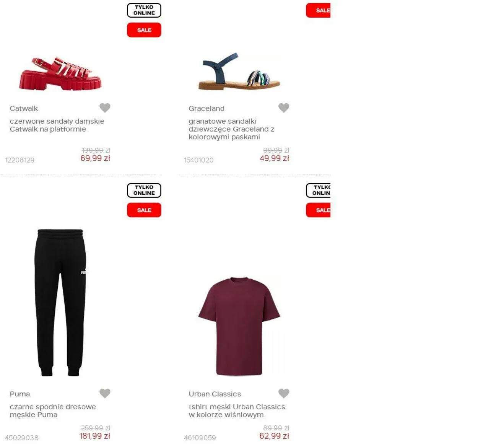Toggle the heart icon for Graceland sandals

[x=284, y=108]
